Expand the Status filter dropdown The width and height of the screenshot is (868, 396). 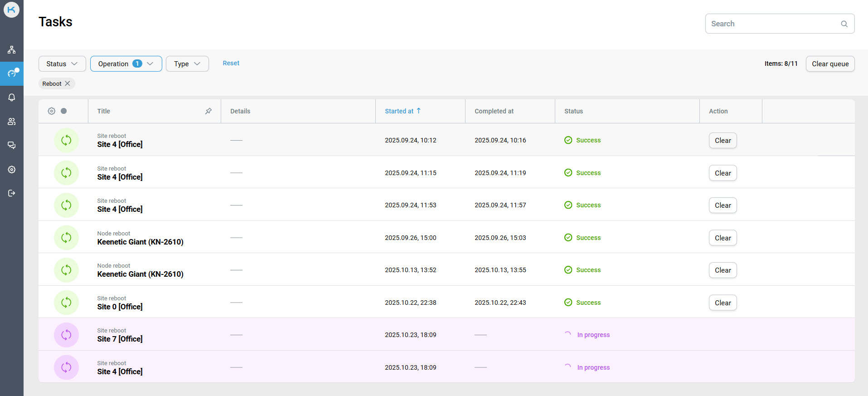pos(62,64)
